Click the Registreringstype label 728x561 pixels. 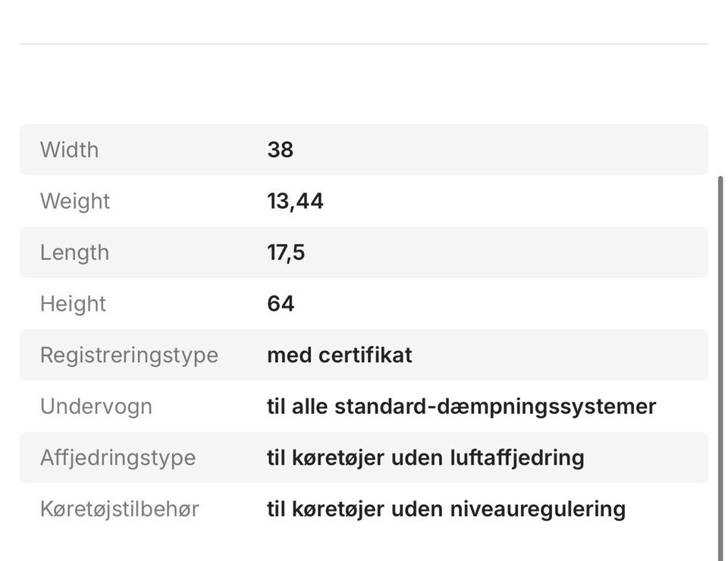(x=129, y=356)
